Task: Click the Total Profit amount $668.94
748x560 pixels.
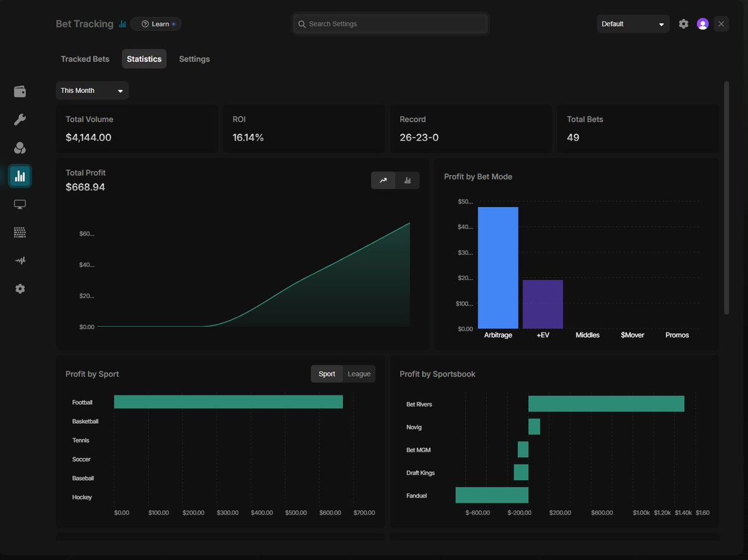Action: pyautogui.click(x=85, y=187)
